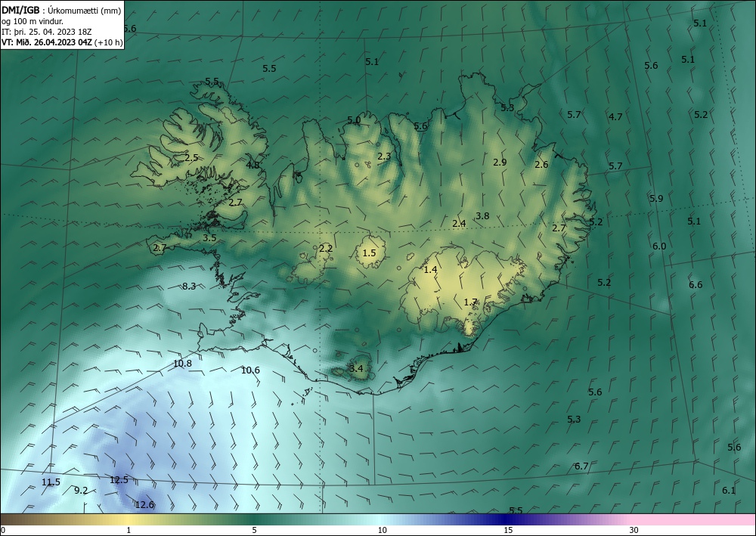Image resolution: width=756 pixels, height=536 pixels.
Task: Click the title text 'DMI/IGB : Úrkomumætti (mm)'
Action: click(61, 11)
